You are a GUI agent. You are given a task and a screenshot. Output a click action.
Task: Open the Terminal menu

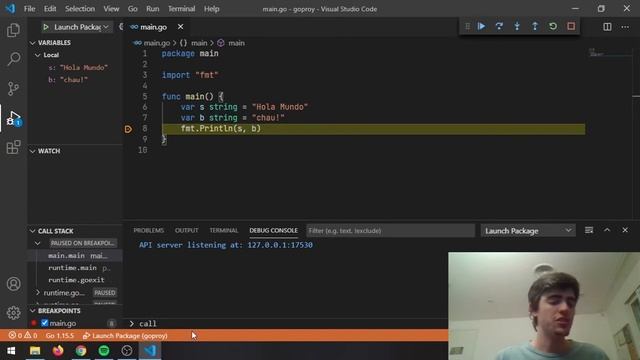(x=182, y=9)
